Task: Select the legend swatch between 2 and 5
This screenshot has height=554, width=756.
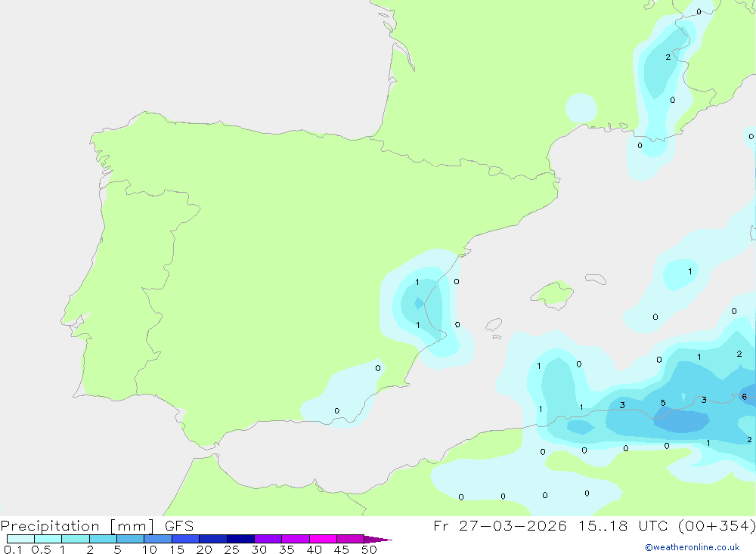Action: [x=103, y=539]
